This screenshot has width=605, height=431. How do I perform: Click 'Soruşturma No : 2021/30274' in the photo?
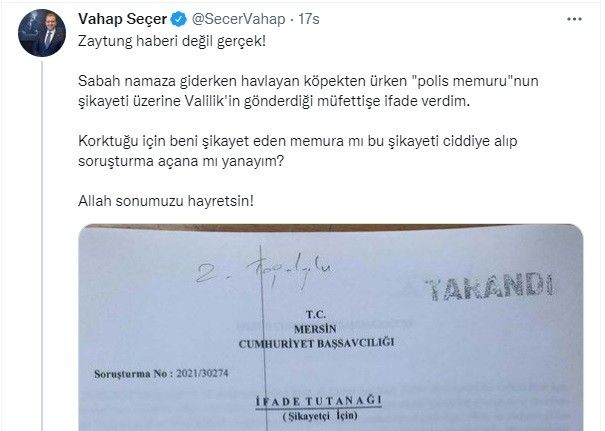coord(161,374)
